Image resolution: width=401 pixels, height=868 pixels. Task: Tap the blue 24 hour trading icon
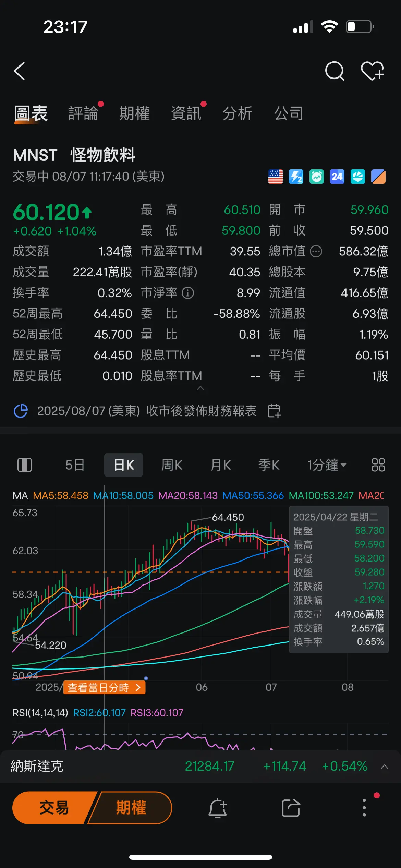[337, 177]
